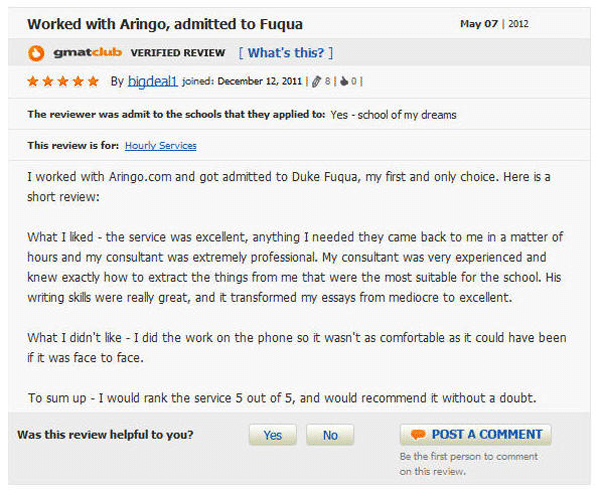Click the review title "Worked with Aringo, admitted to Fuqua"
This screenshot has height=493, width=600.
[165, 23]
